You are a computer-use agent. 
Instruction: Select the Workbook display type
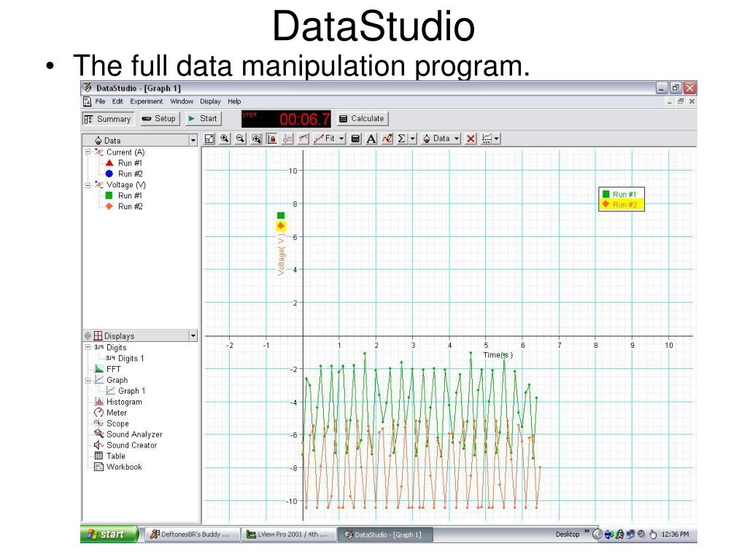pos(124,467)
